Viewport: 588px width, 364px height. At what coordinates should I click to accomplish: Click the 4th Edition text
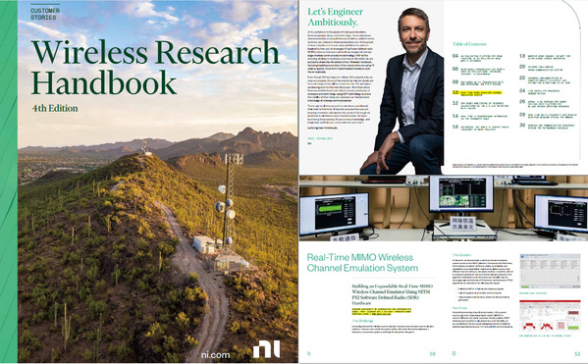click(x=55, y=108)
